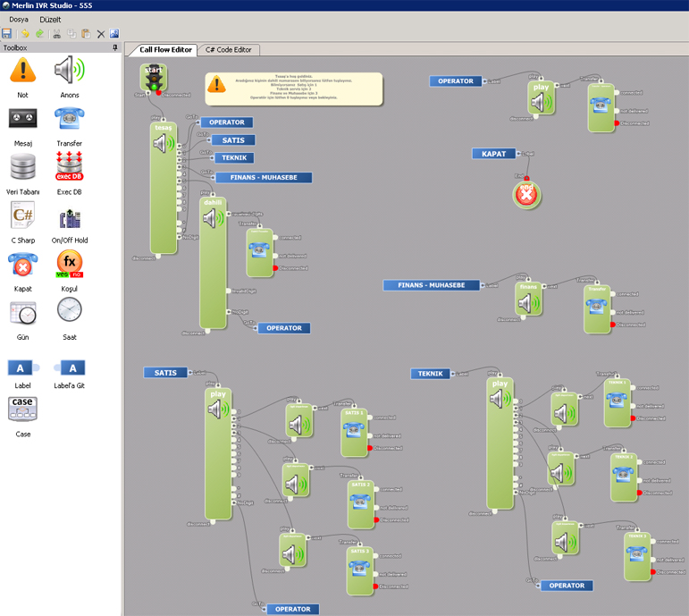Click the TEKNIK section label at lower right
Screen dimensions: 689x616
coord(430,374)
